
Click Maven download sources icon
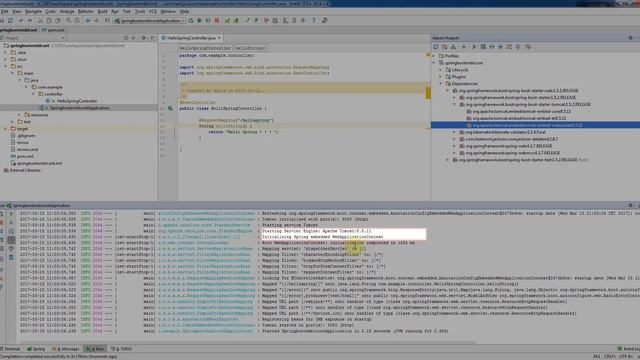pos(453,47)
